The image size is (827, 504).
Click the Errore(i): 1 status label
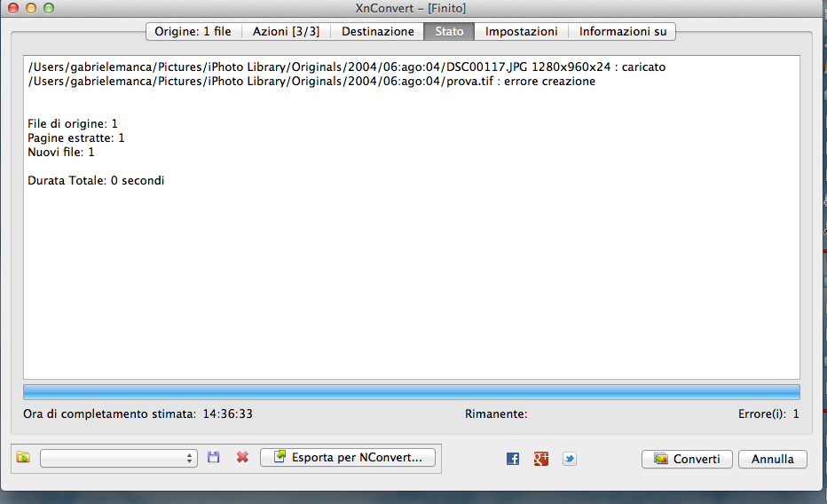click(768, 413)
